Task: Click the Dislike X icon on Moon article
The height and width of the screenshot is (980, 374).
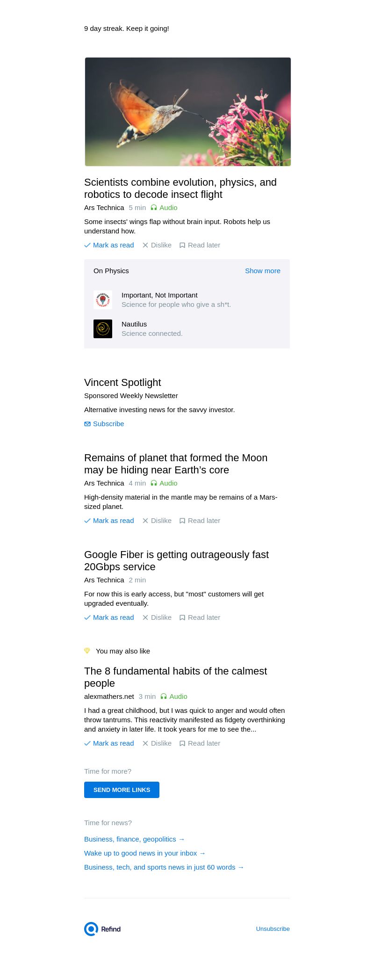Action: 145,521
